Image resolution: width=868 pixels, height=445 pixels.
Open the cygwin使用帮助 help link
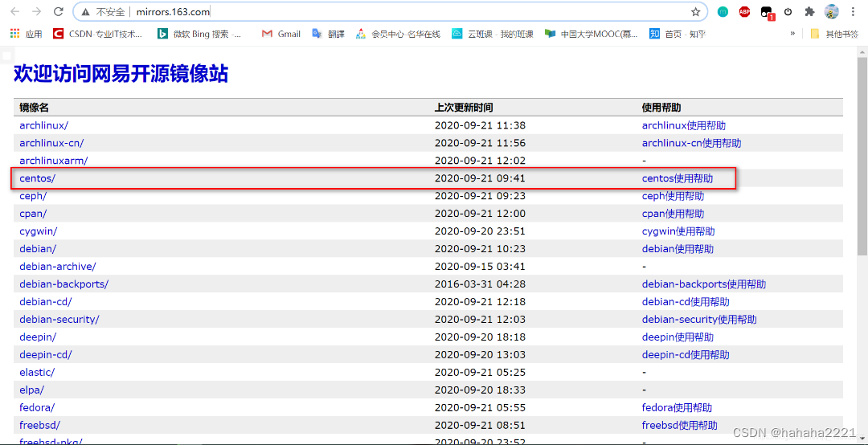coord(678,231)
